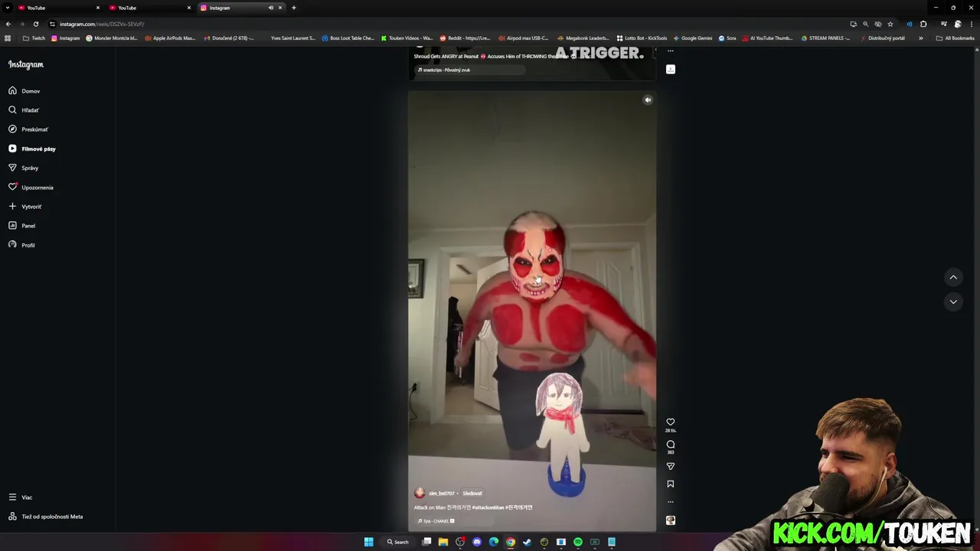Open the reel audio thumbnail
The height and width of the screenshot is (551, 980).
[x=671, y=520]
